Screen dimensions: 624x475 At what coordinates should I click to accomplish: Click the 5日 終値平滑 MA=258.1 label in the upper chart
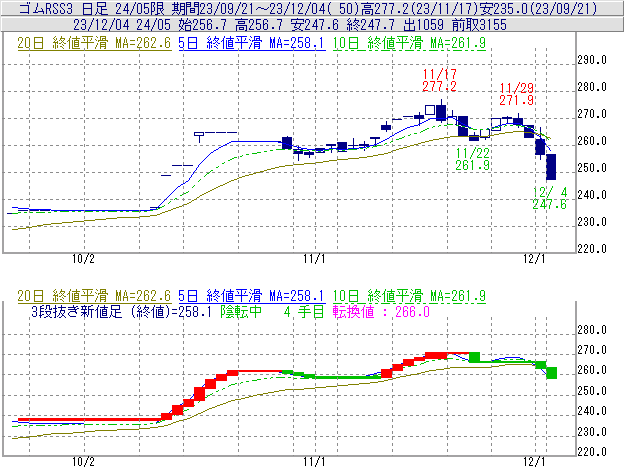coord(252,43)
